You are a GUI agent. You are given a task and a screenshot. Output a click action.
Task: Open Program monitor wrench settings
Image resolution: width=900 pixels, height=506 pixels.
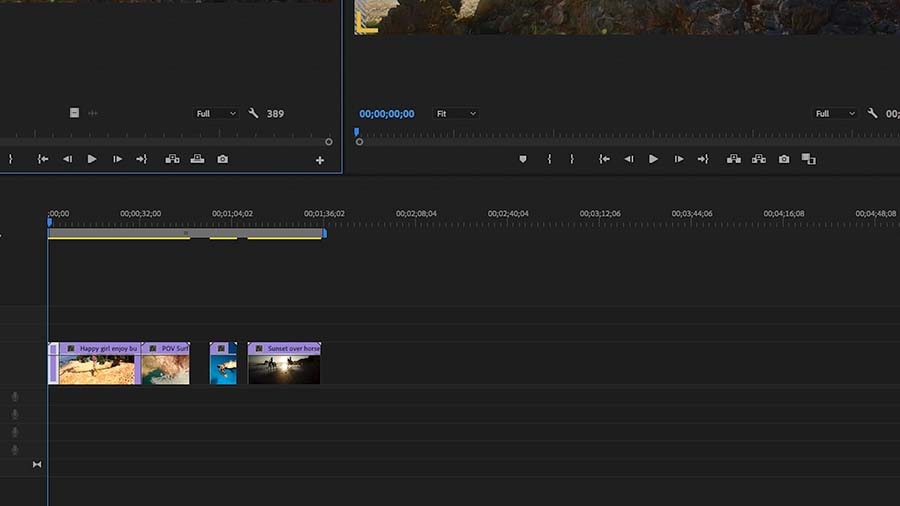tap(872, 113)
